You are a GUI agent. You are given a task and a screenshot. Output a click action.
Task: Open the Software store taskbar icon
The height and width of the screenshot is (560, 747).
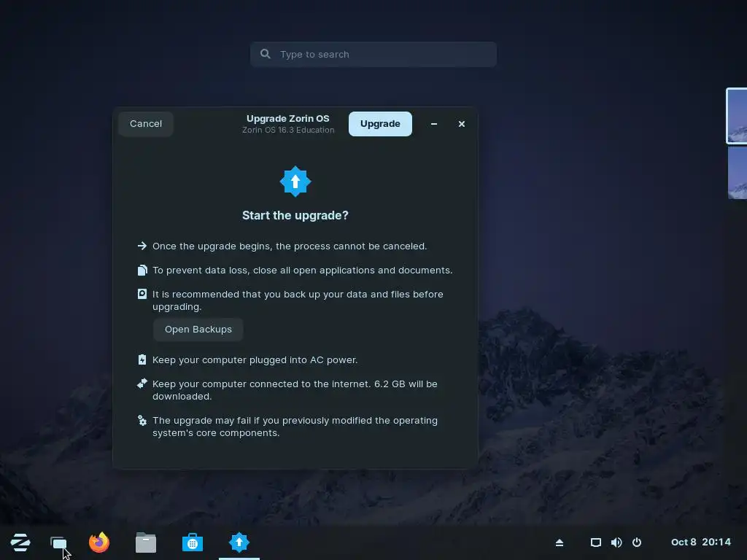[x=193, y=542]
